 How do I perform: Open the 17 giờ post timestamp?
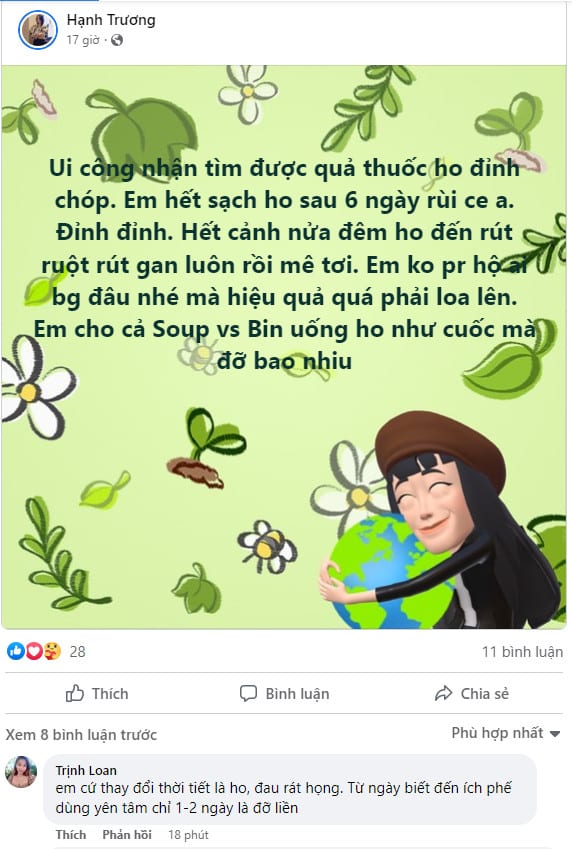[83, 40]
